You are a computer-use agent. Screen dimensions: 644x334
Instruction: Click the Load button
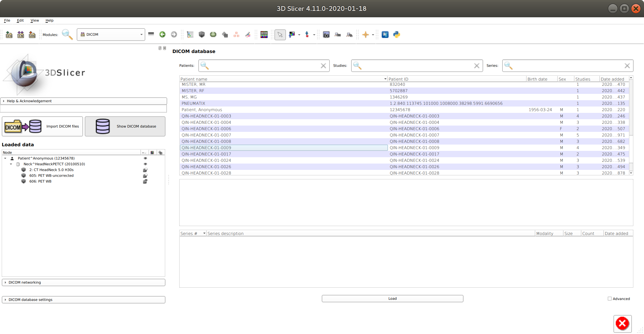coord(392,298)
